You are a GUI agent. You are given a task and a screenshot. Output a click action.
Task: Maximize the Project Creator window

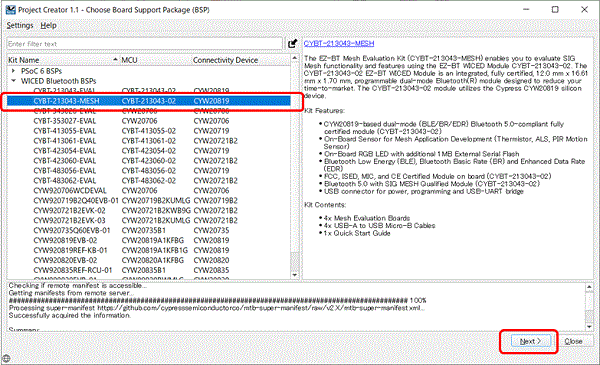[x=555, y=10]
